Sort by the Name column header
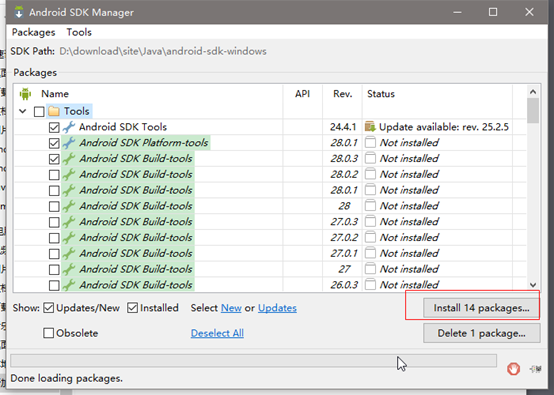The height and width of the screenshot is (395, 554). pos(55,94)
